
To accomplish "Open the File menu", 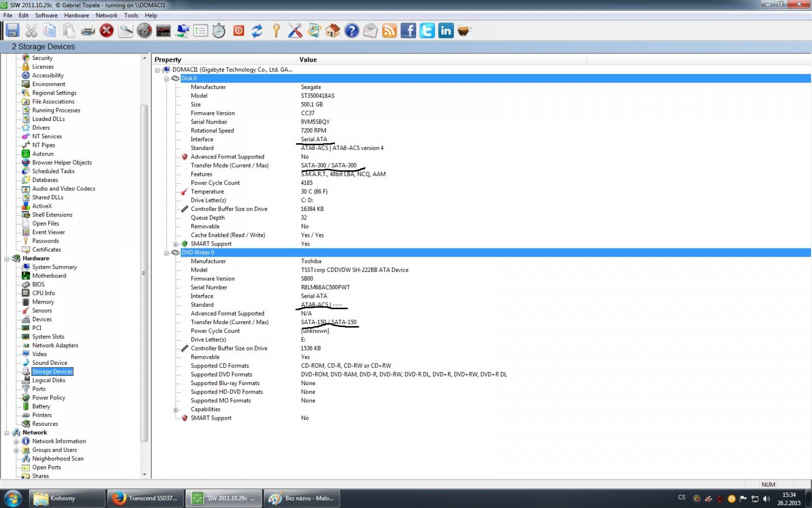I will coord(8,15).
